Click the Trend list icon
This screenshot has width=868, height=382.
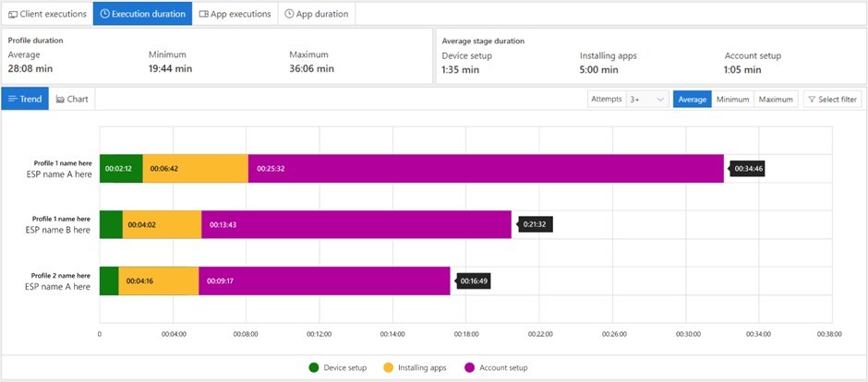pos(12,99)
